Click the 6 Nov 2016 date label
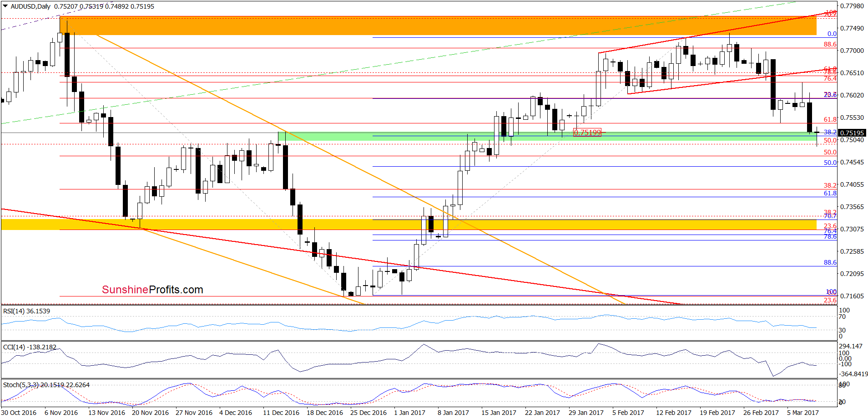 coord(61,413)
